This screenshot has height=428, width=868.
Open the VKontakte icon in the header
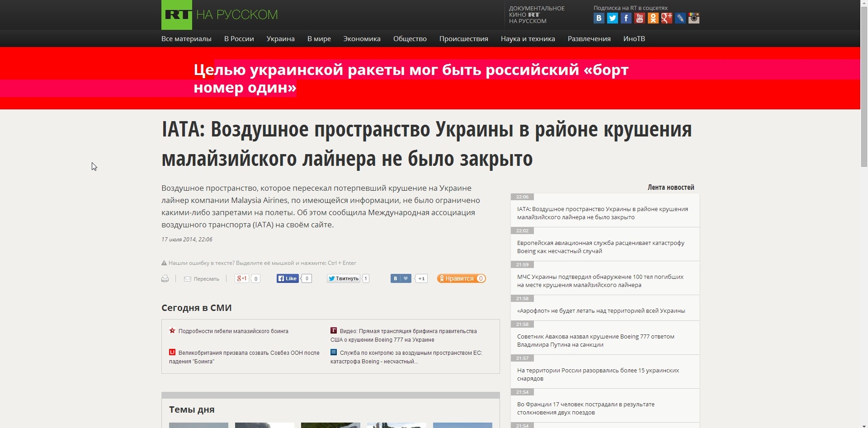[599, 18]
